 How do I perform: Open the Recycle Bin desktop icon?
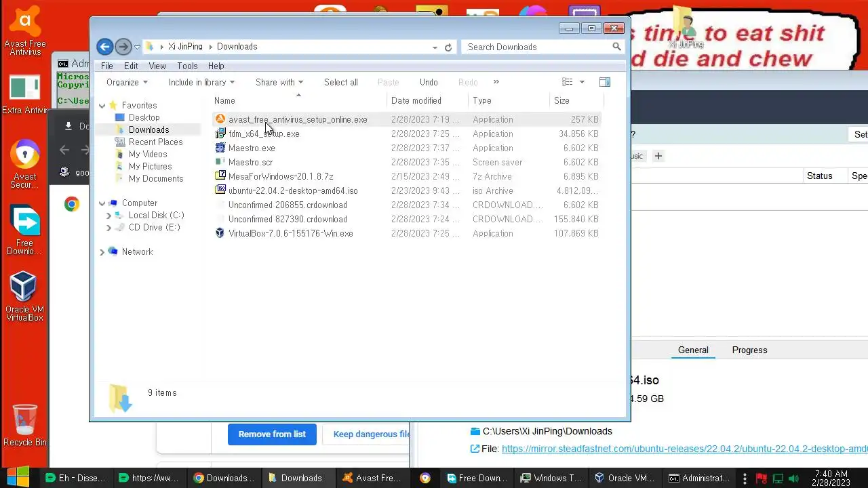[25, 425]
